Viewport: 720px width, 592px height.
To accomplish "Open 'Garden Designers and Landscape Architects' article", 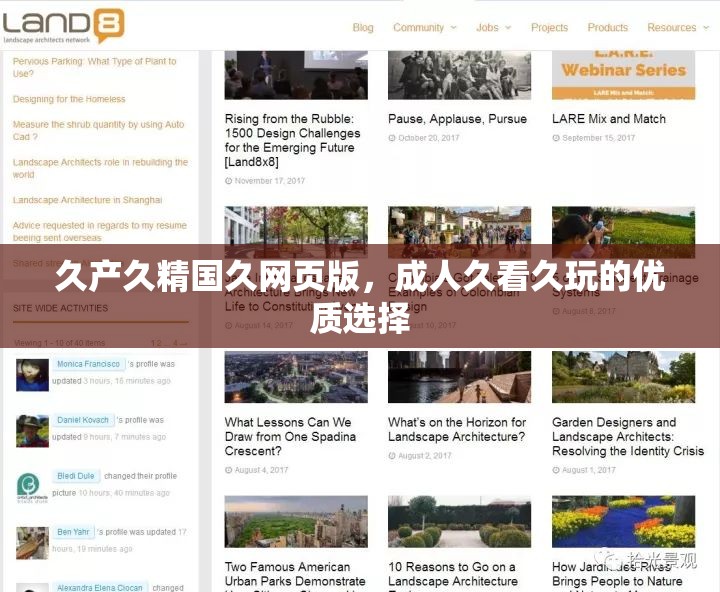I will [628, 436].
